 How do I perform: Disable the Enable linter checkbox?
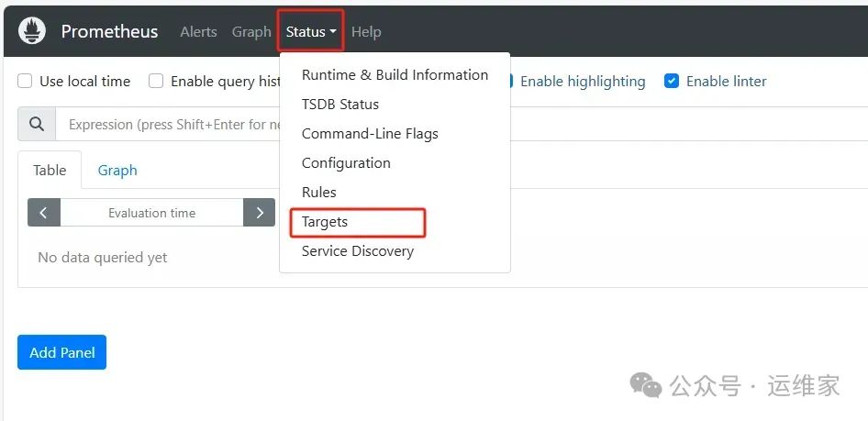pos(672,82)
